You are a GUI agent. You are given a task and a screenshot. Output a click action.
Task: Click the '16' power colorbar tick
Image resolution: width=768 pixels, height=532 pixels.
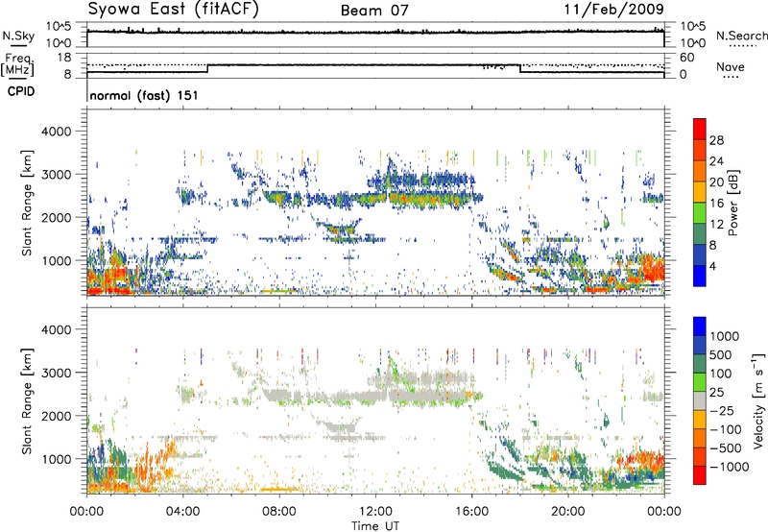716,204
